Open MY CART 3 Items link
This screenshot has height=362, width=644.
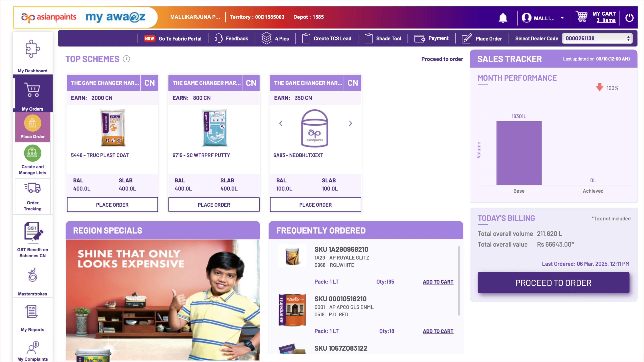(604, 17)
